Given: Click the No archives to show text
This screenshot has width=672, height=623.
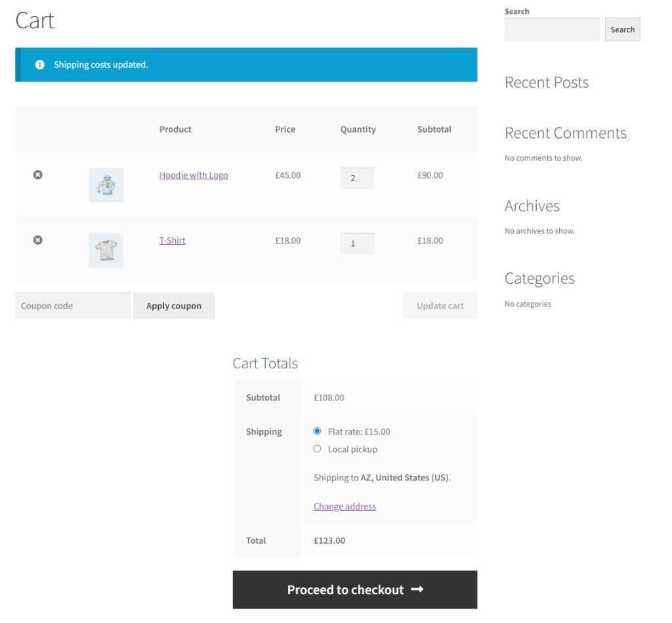Looking at the screenshot, I should (x=539, y=230).
